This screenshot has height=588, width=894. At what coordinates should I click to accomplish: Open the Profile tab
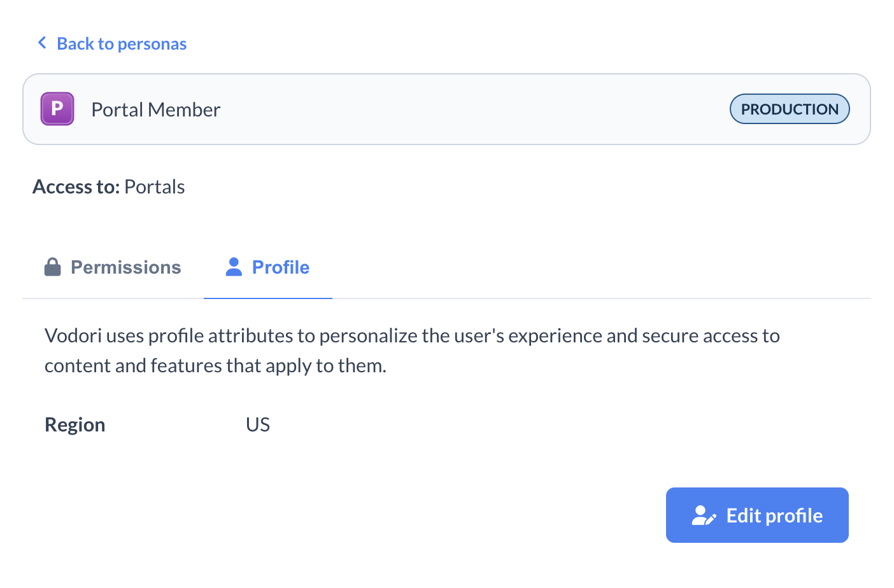click(x=280, y=267)
